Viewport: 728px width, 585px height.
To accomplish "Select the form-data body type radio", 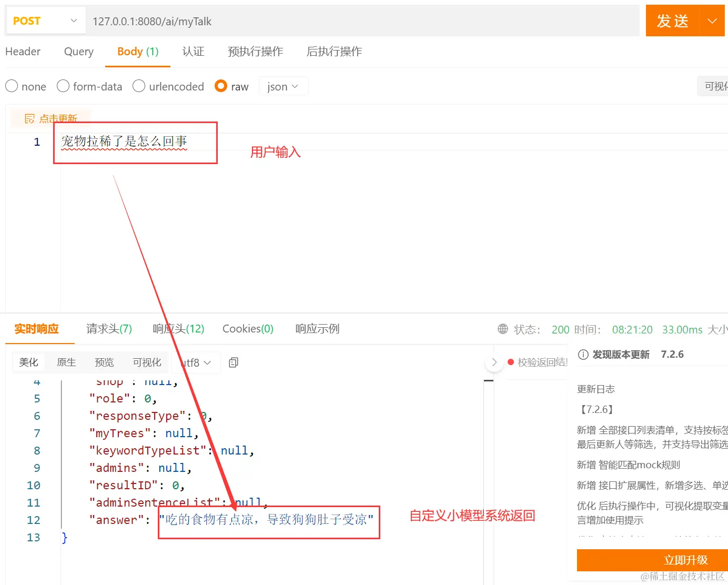I will pyautogui.click(x=63, y=86).
